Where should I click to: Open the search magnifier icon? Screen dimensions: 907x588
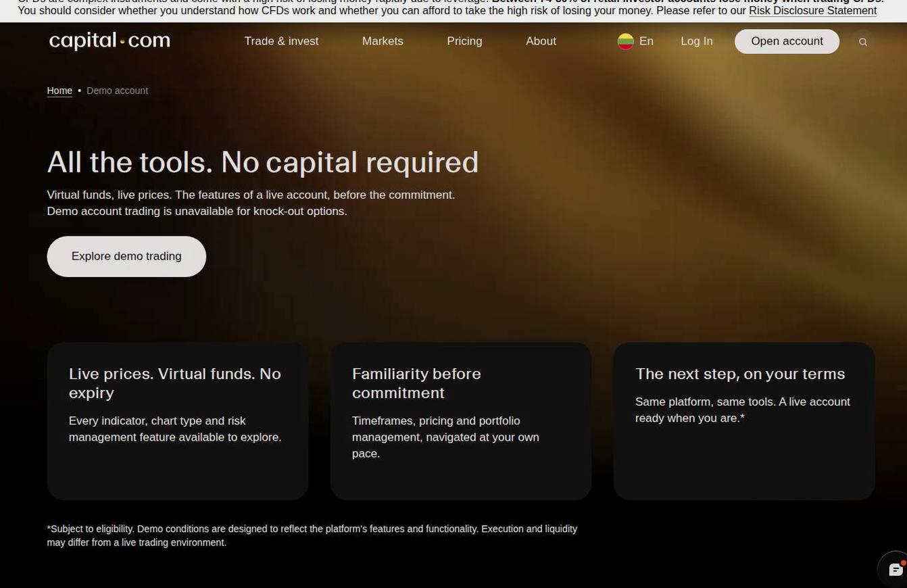click(863, 42)
